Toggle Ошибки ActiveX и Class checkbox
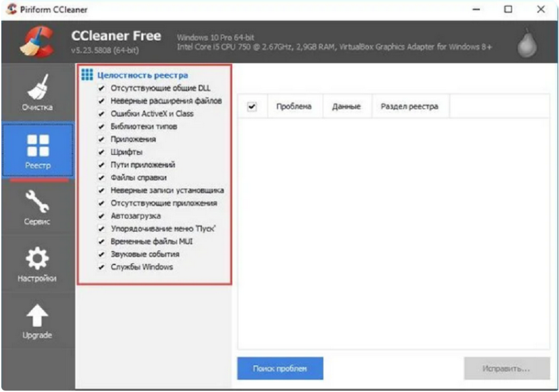Screen dimensions: 559x392 [x=101, y=114]
